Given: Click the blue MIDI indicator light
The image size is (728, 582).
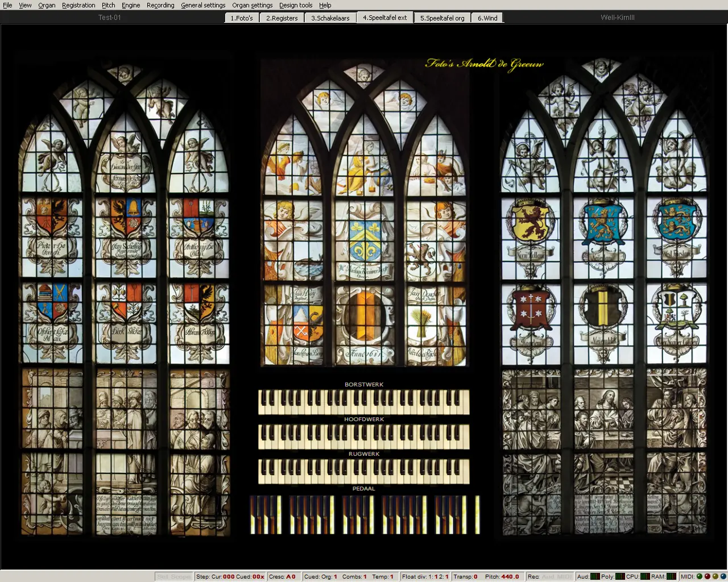Looking at the screenshot, I should (722, 576).
